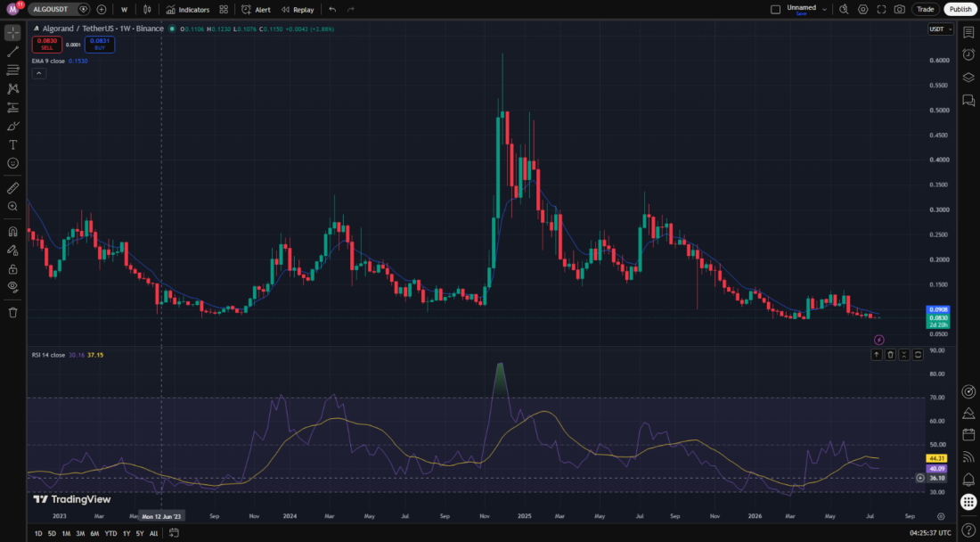Select the crosshair cursor tool

[13, 32]
